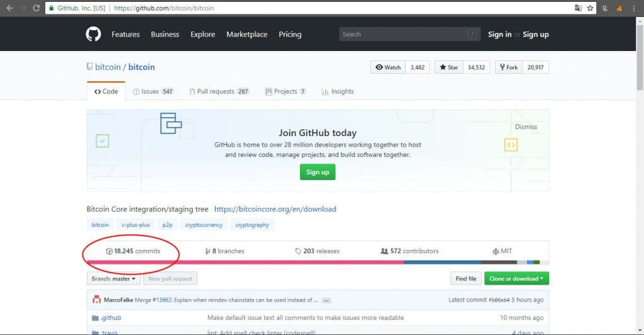Open 18,245 commits link
644x335 pixels.
(133, 251)
